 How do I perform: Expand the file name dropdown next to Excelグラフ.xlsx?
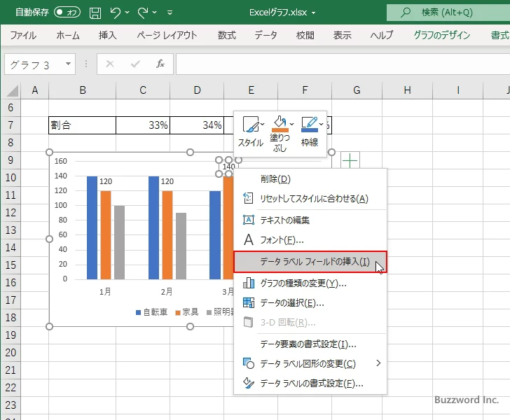(314, 13)
